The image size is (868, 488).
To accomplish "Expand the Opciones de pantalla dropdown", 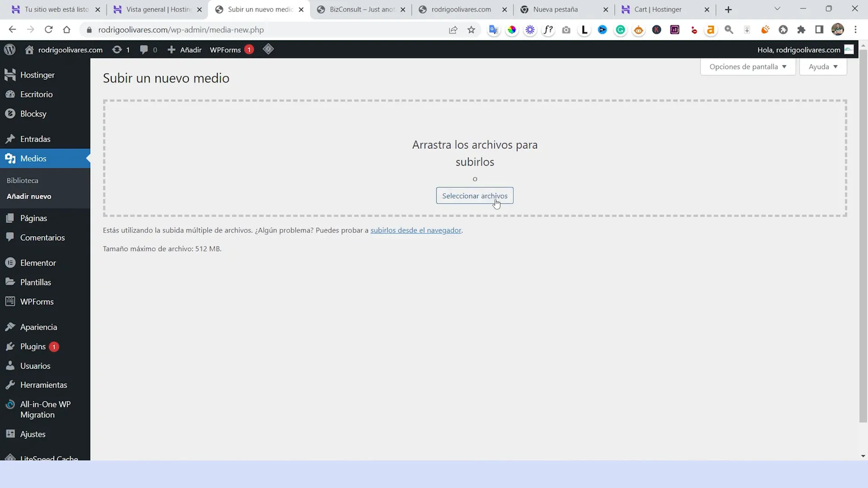I will 748,67.
